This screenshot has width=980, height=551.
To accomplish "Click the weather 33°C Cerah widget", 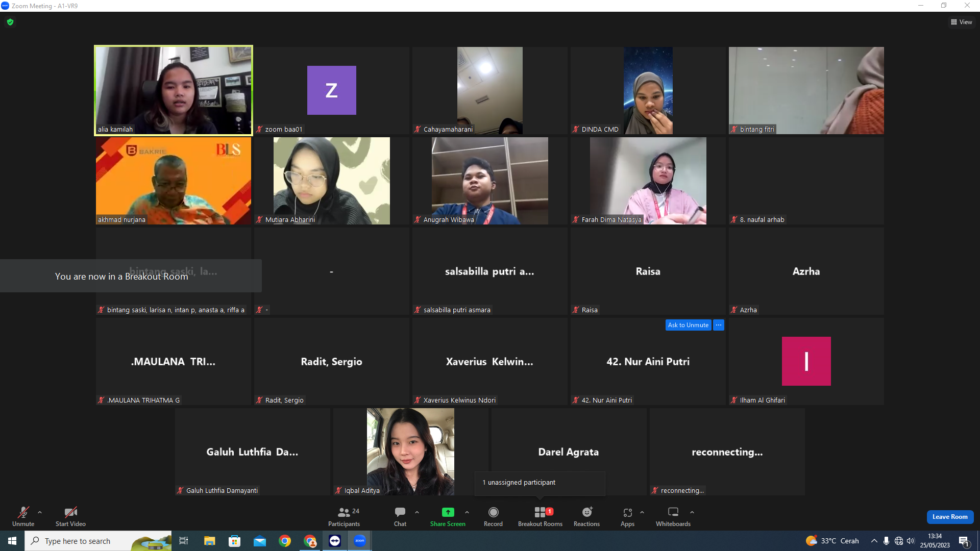I will click(x=832, y=541).
